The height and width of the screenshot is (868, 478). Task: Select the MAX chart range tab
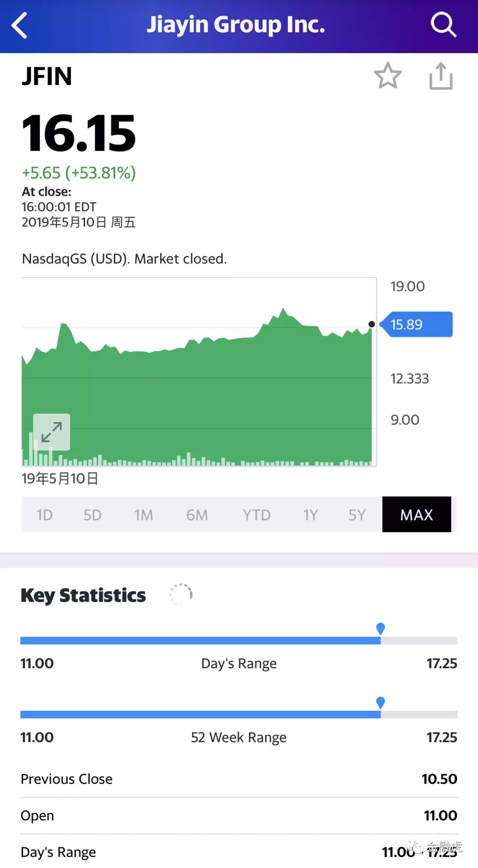[x=416, y=514]
